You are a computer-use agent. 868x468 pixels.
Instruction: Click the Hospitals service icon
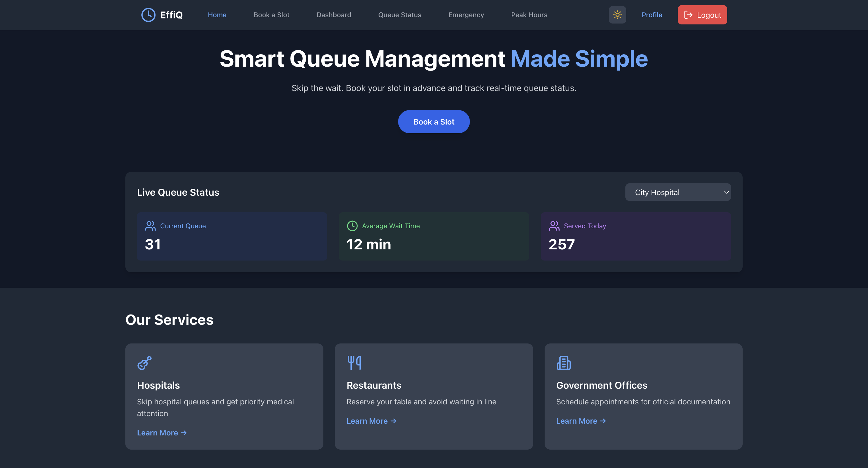[x=145, y=363]
